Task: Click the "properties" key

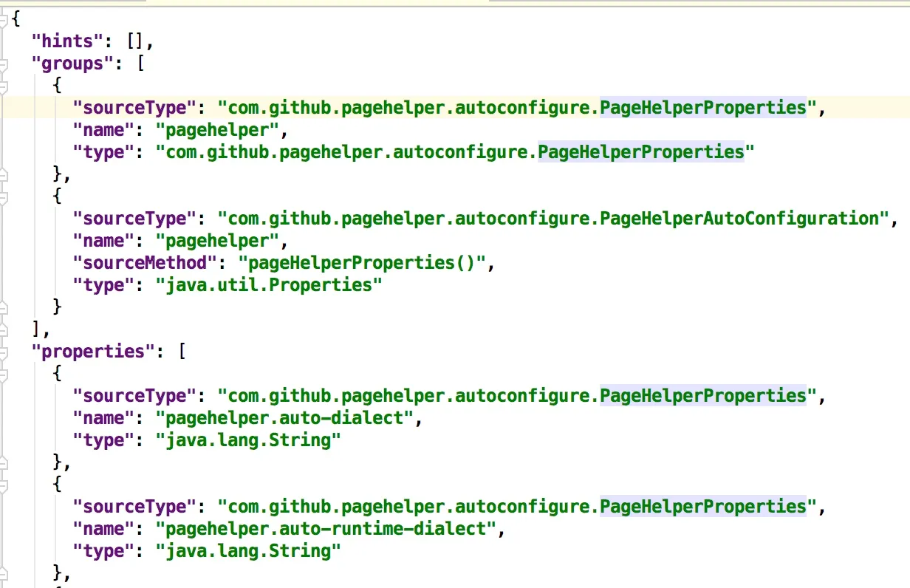Action: pyautogui.click(x=92, y=352)
